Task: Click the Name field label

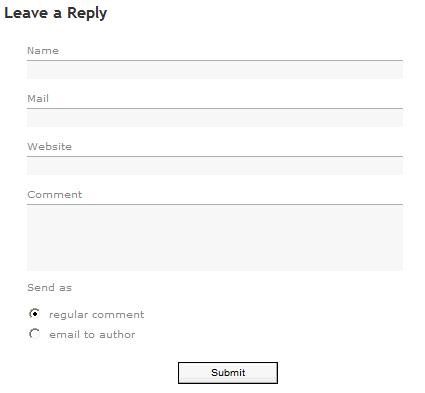Action: pos(43,51)
